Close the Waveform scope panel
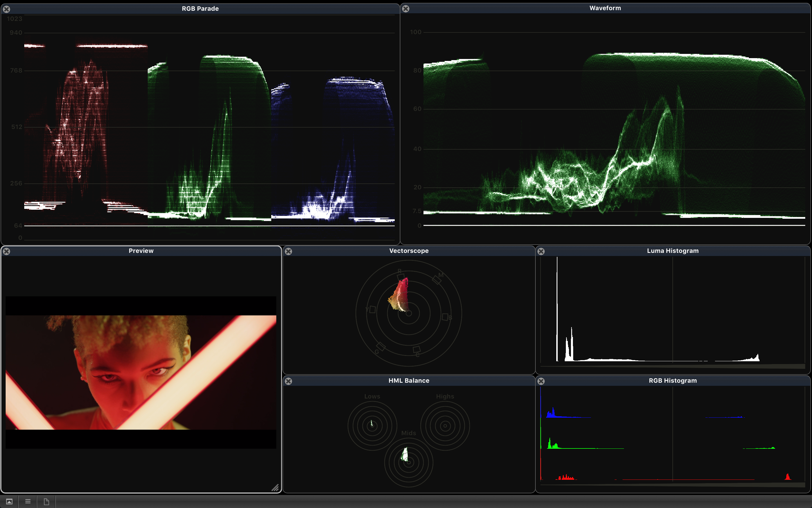This screenshot has width=812, height=508. [406, 8]
